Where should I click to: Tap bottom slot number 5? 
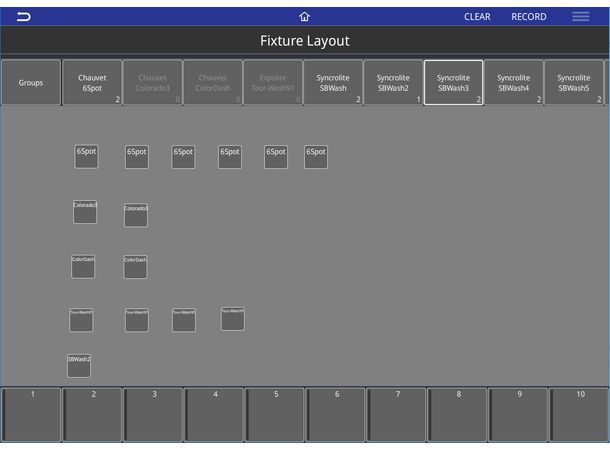pyautogui.click(x=275, y=415)
